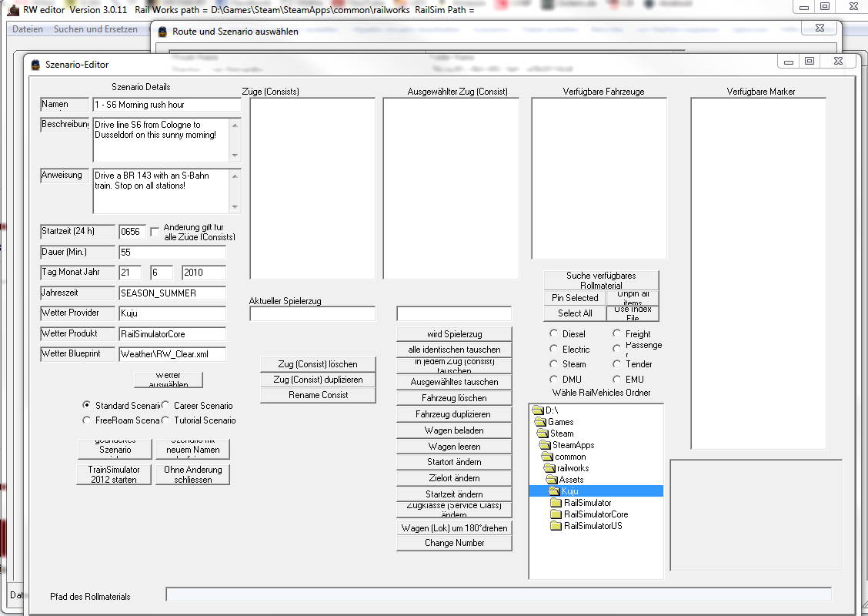Image resolution: width=868 pixels, height=616 pixels.
Task: Click the RailSimulatorCore folder icon
Action: [556, 514]
